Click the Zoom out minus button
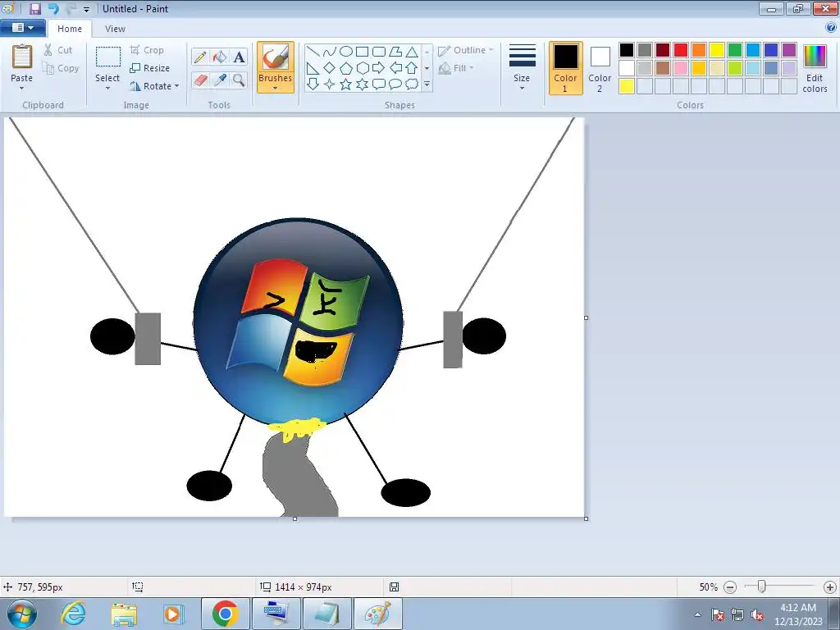The image size is (840, 630). coord(729,587)
